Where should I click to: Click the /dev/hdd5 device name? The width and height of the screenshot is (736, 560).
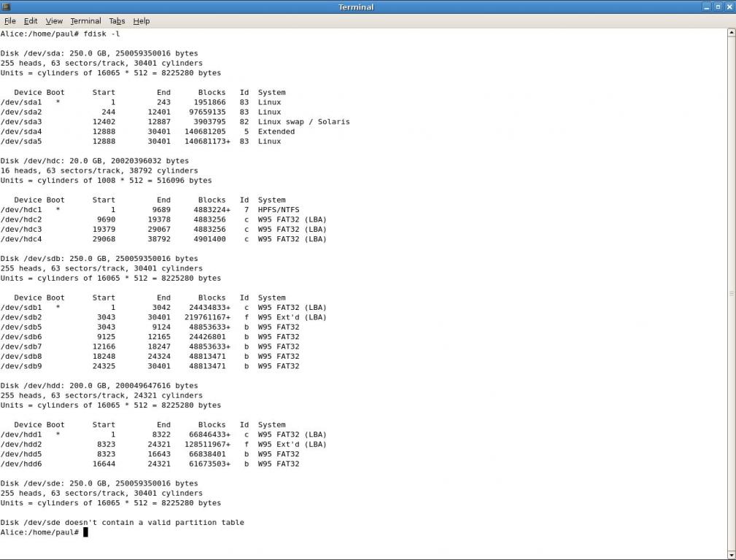click(21, 454)
